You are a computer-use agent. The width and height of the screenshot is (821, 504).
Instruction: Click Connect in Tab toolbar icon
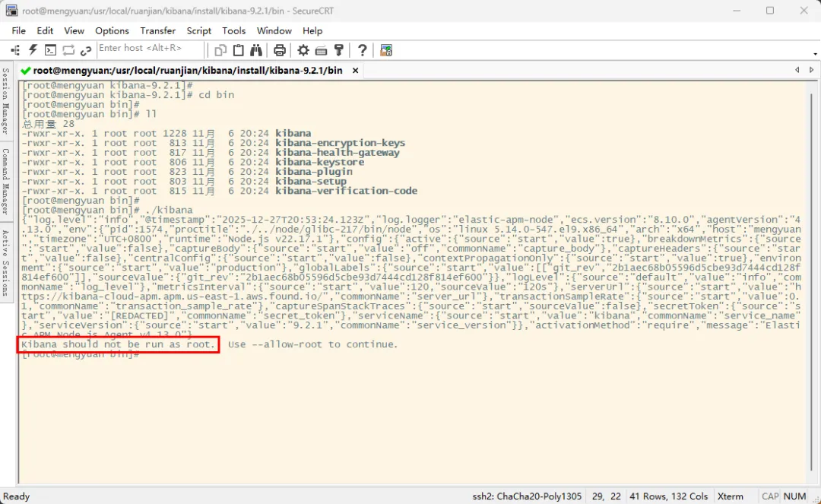coord(50,50)
